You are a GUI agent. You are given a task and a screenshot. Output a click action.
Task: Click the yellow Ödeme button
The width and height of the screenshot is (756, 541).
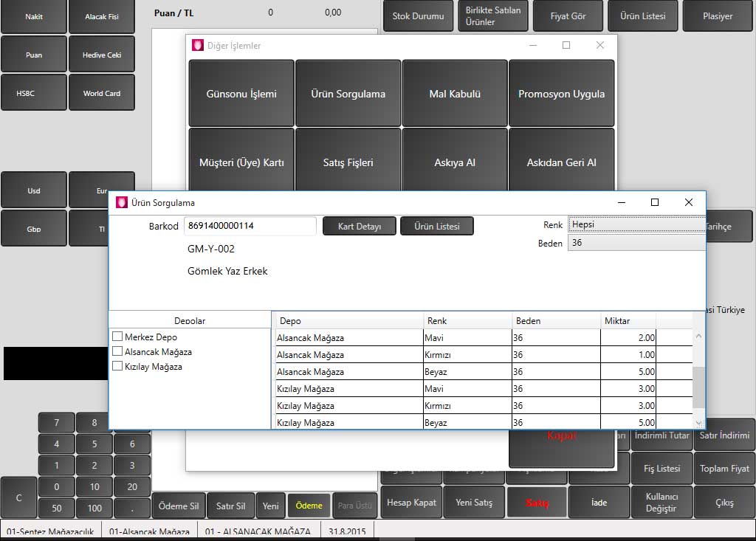pos(309,506)
